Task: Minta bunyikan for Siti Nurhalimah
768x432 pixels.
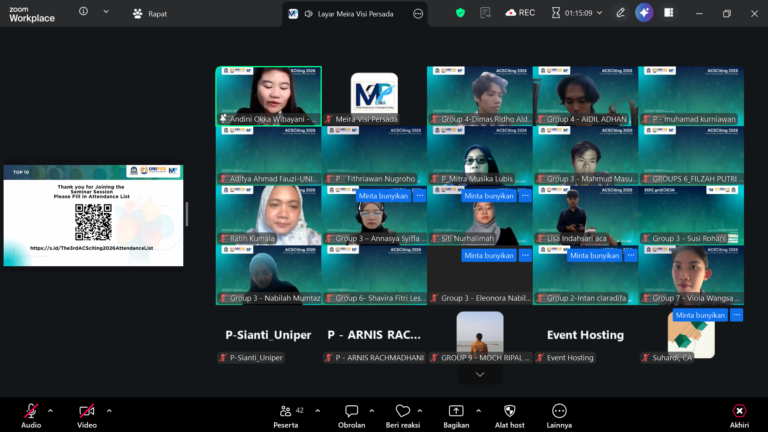Action: [489, 196]
